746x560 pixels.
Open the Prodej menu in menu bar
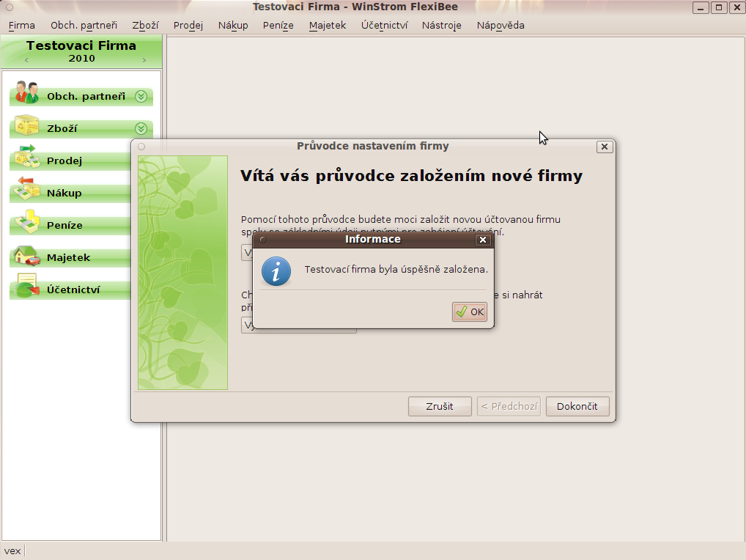(188, 25)
